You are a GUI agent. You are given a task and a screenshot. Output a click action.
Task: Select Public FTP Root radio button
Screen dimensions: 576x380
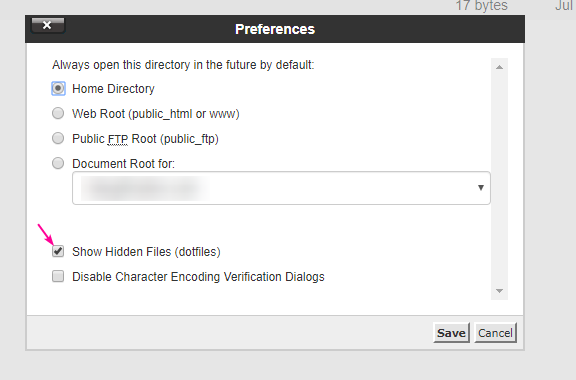pyautogui.click(x=58, y=138)
